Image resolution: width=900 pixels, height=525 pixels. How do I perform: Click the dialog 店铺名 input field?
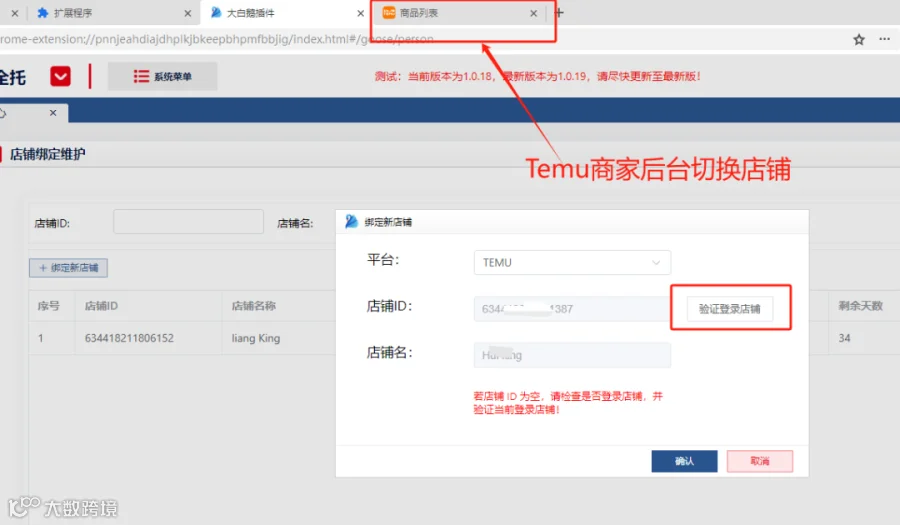pyautogui.click(x=572, y=355)
